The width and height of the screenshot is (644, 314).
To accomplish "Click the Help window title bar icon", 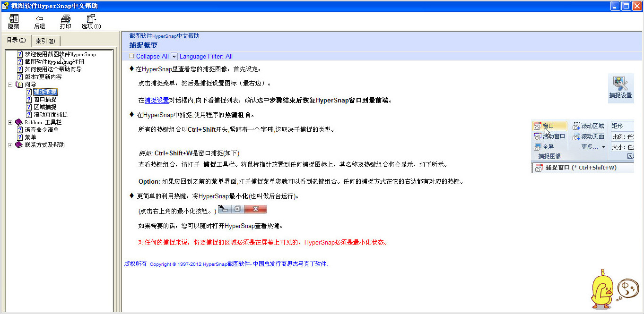I will tap(5, 6).
